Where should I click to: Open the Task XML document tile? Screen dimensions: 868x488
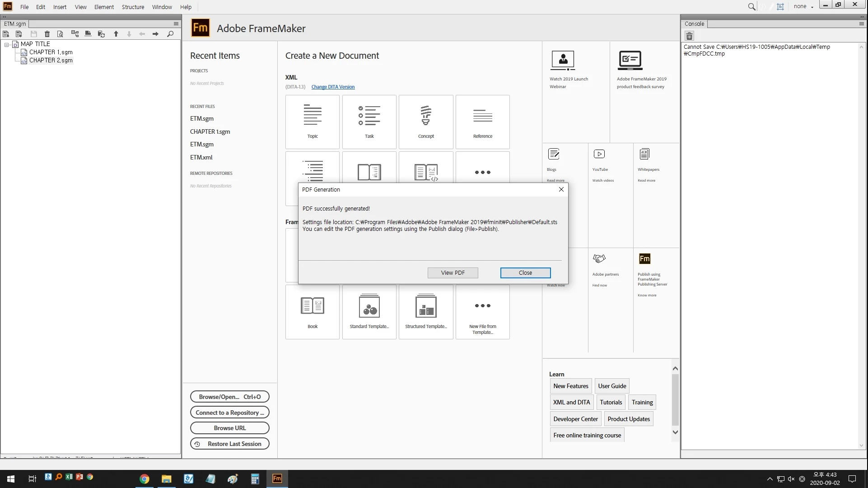369,122
